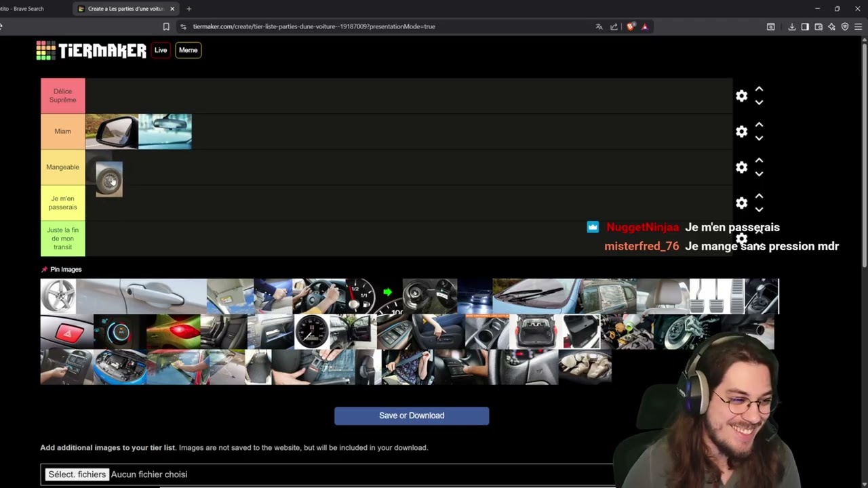Viewport: 868px width, 488px height.
Task: Open browser downloads icon
Action: tap(791, 26)
